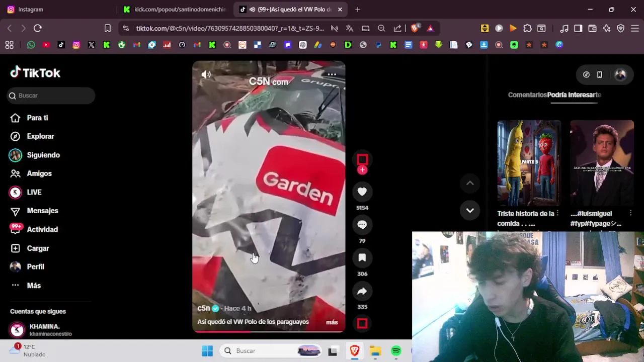Open the X (Twitter) bookmark
The width and height of the screenshot is (644, 362).
92,45
